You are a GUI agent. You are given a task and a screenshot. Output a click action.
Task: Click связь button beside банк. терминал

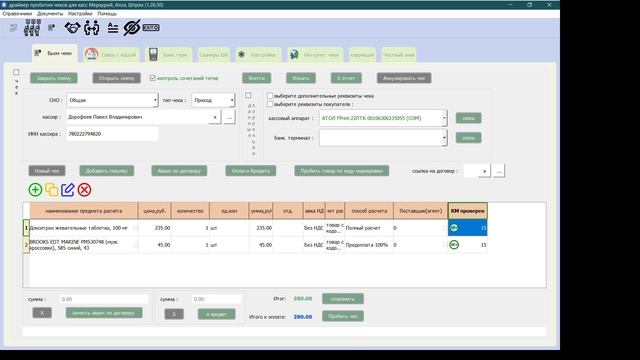click(x=469, y=138)
